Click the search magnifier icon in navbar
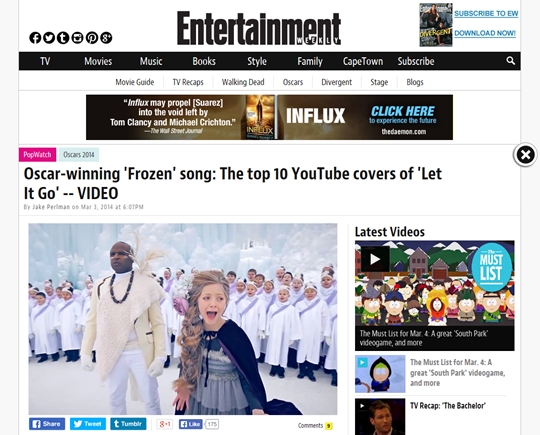This screenshot has height=435, width=540. tap(511, 61)
